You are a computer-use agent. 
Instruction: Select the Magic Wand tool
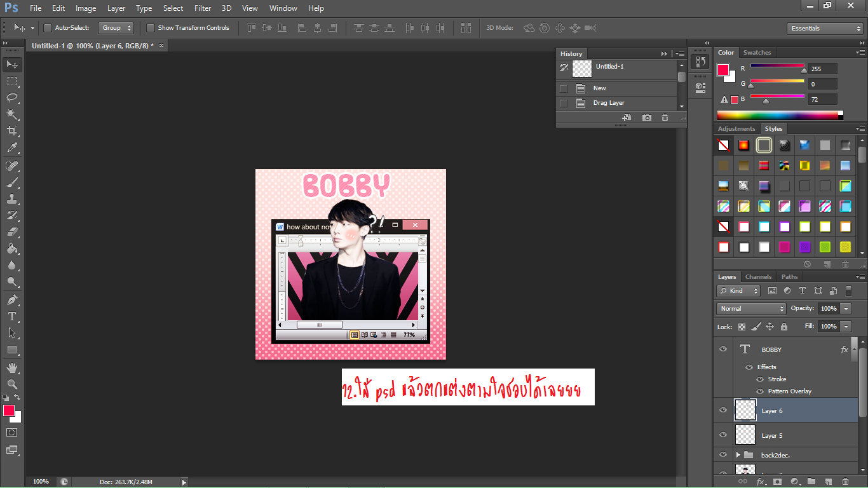pyautogui.click(x=12, y=114)
